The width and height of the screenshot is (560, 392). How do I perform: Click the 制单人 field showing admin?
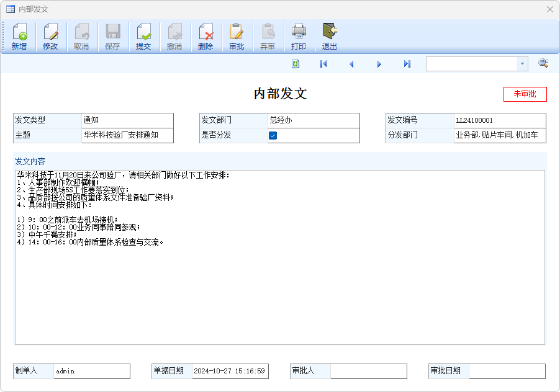pyautogui.click(x=92, y=372)
